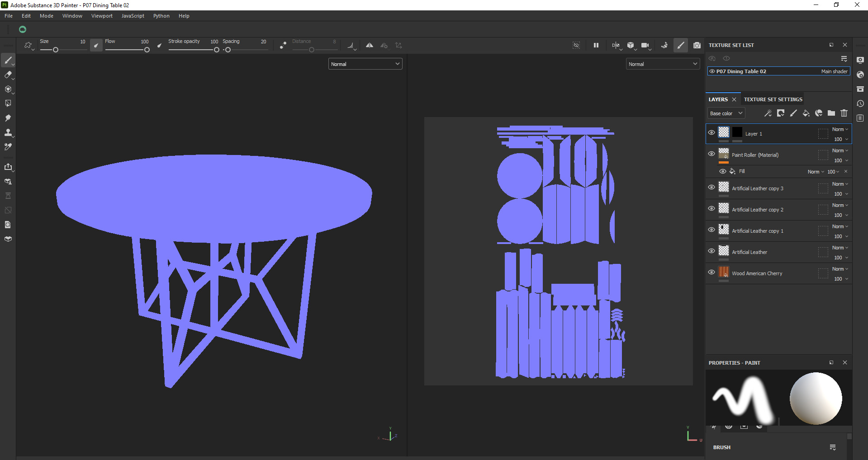Select the Material picker eyedropper tool
Image resolution: width=868 pixels, height=460 pixels.
8,147
